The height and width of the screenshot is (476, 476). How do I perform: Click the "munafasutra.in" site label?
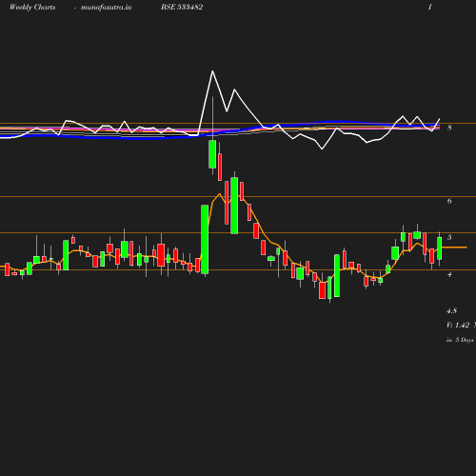coord(106,8)
